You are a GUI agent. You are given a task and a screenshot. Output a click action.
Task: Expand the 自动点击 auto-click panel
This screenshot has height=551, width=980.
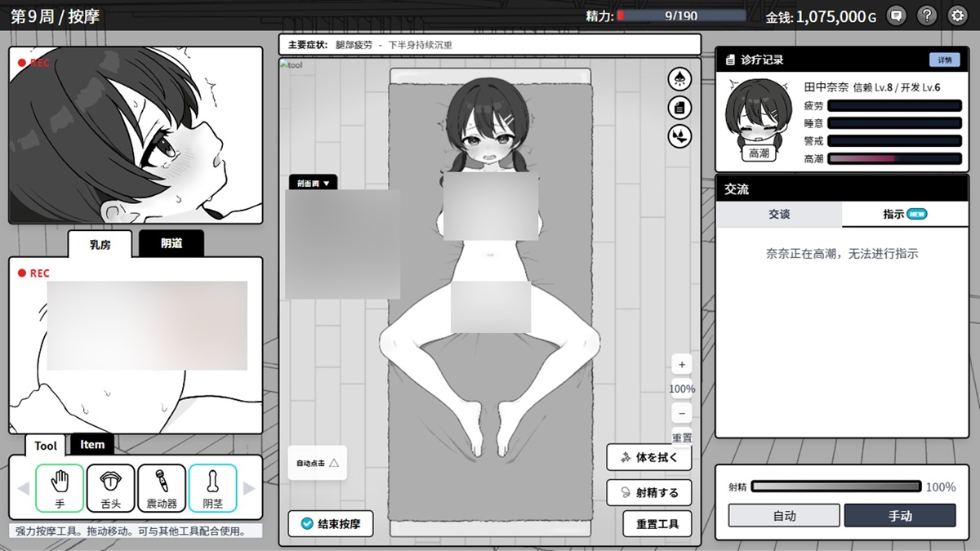pos(316,462)
